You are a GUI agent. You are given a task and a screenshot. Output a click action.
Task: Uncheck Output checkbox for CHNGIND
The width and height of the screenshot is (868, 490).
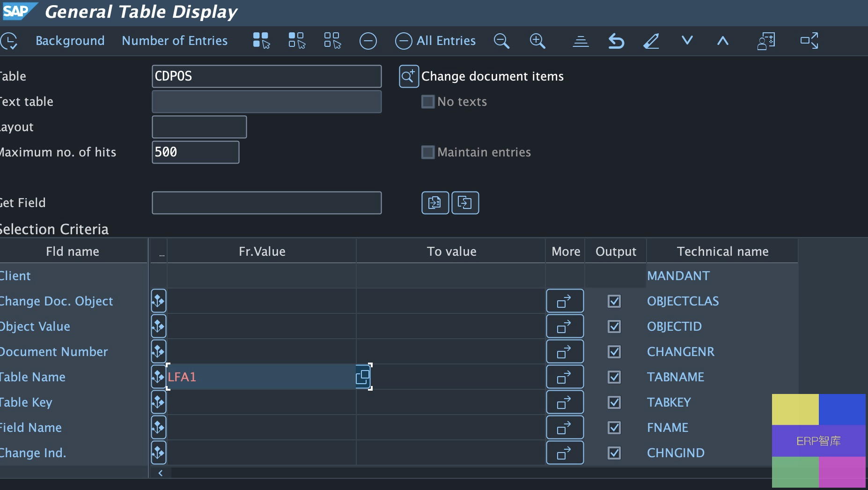coord(614,453)
